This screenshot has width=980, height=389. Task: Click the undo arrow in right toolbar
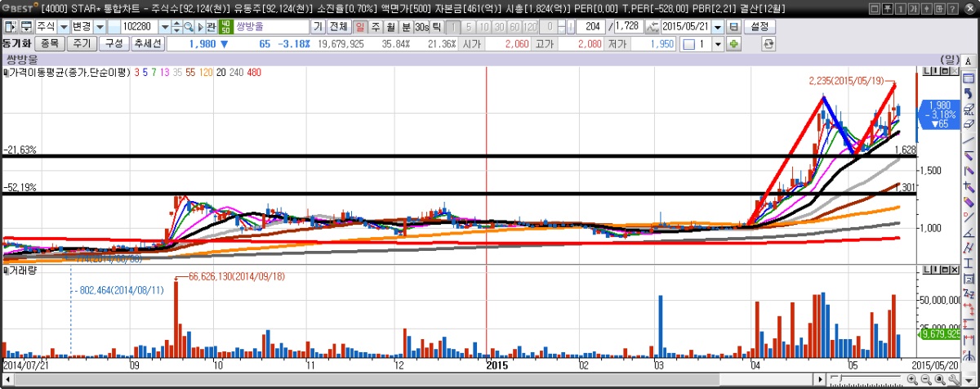969,94
